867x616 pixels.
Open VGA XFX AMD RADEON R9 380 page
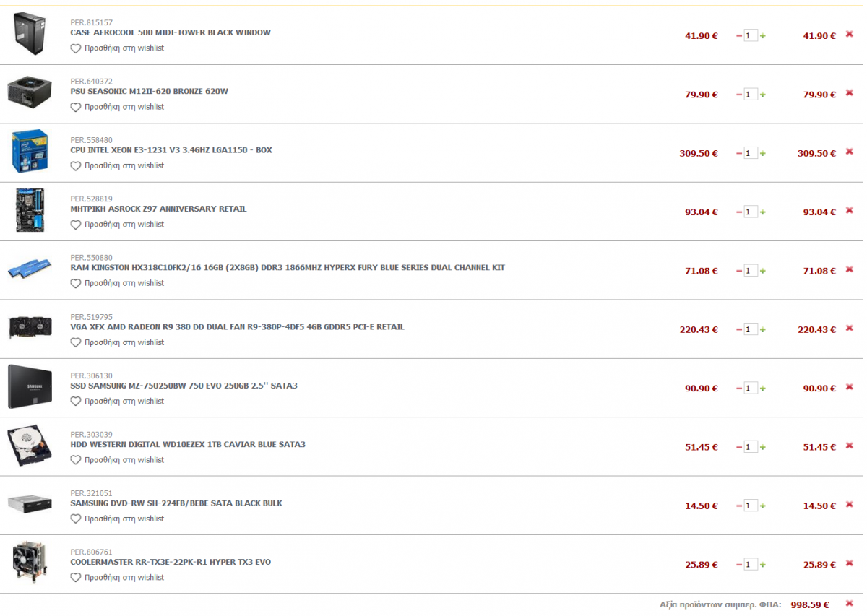237,327
